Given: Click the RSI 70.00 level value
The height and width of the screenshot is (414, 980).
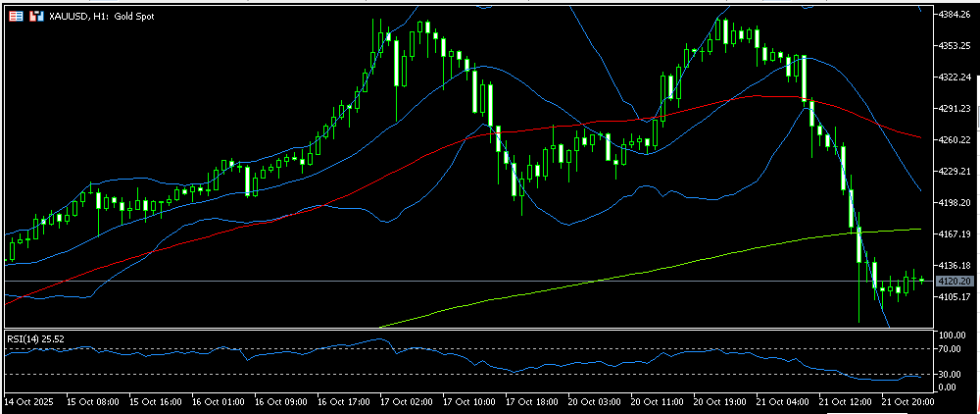Looking at the screenshot, I should pos(949,348).
